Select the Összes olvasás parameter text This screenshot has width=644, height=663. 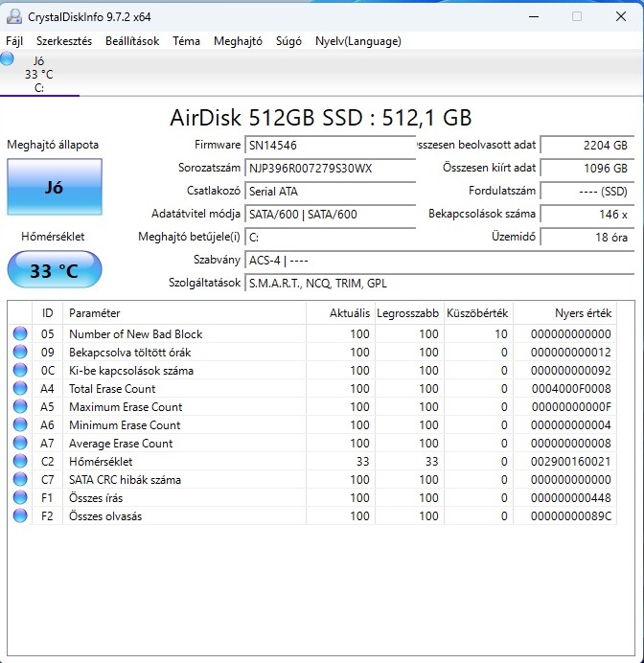[105, 515]
